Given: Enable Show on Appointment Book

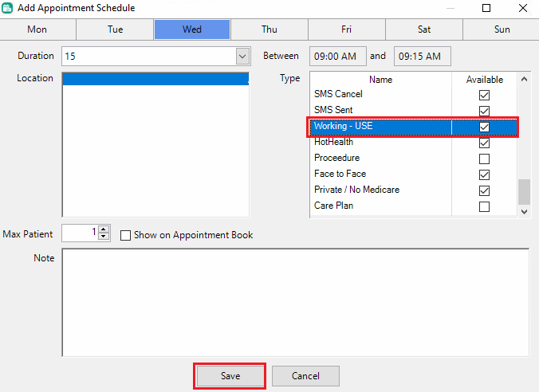Looking at the screenshot, I should [x=126, y=235].
